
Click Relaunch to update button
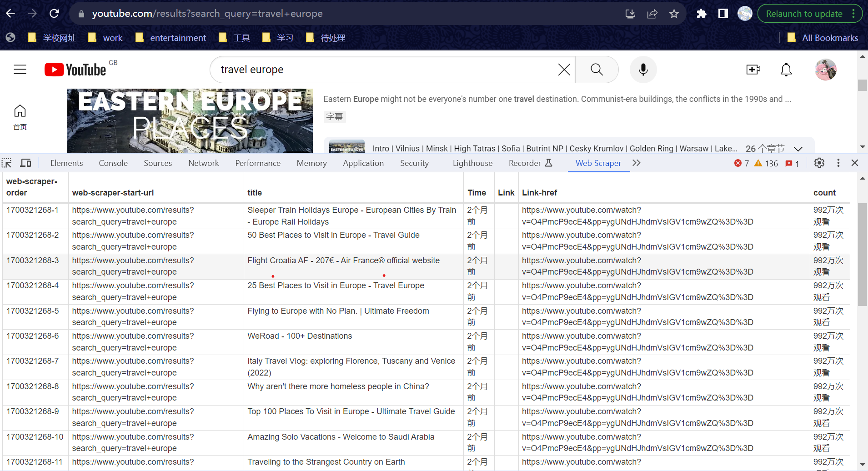804,14
